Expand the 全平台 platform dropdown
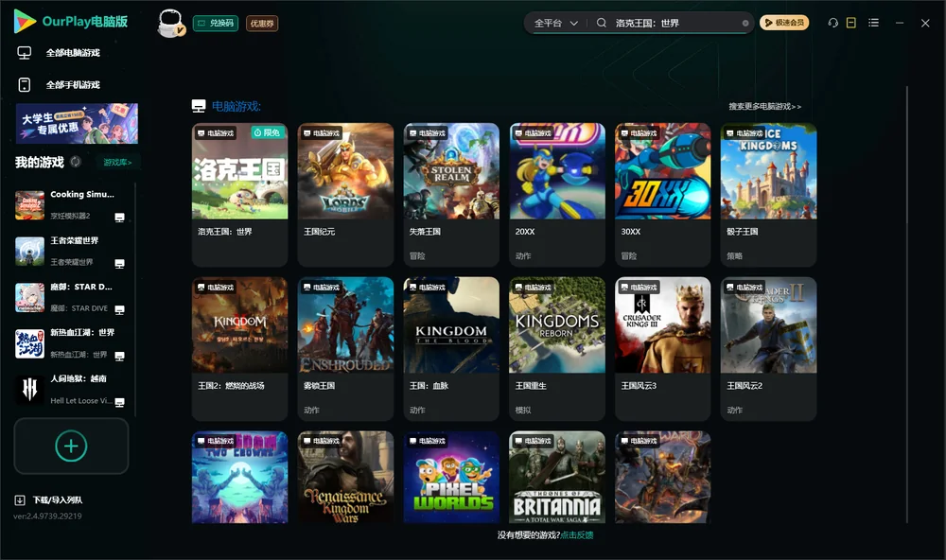 tap(555, 23)
